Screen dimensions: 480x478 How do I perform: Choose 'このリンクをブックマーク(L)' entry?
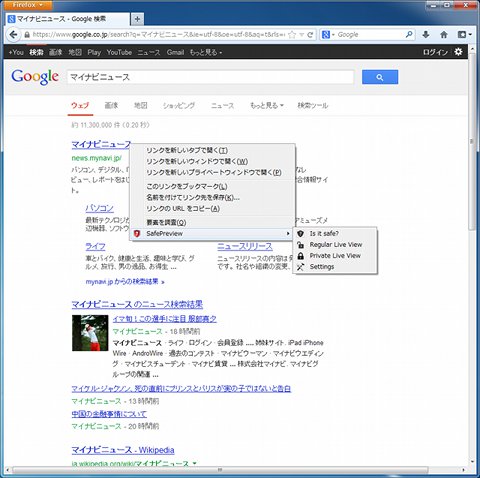click(212, 186)
